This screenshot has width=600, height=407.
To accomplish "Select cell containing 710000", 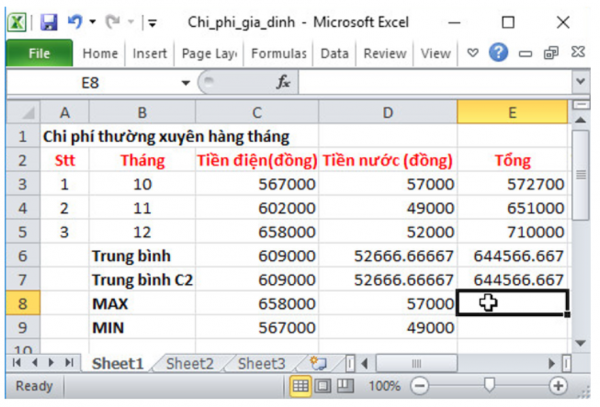I will [x=512, y=232].
